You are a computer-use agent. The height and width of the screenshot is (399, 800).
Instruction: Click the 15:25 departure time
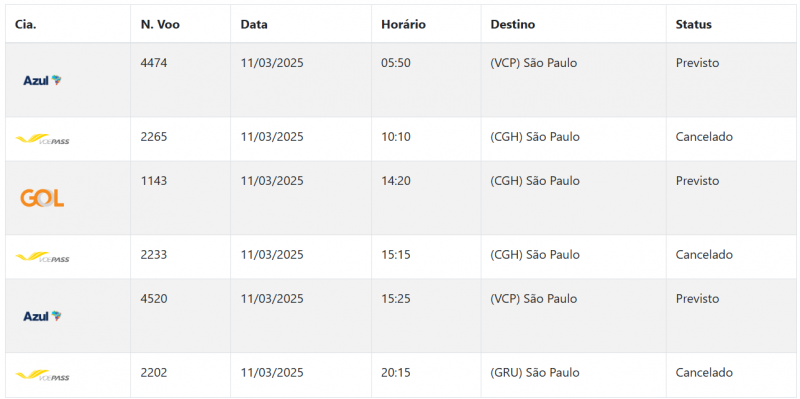(396, 298)
